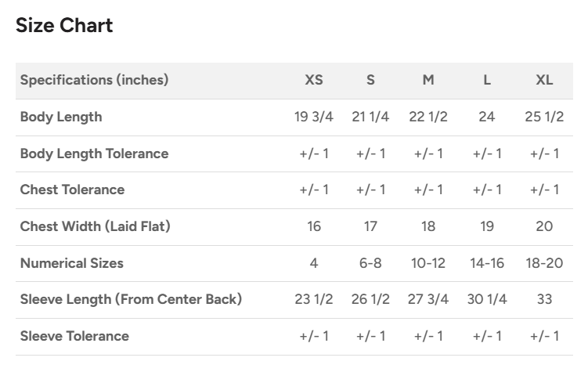Select the S size column header
588x372 pixels.
point(370,80)
